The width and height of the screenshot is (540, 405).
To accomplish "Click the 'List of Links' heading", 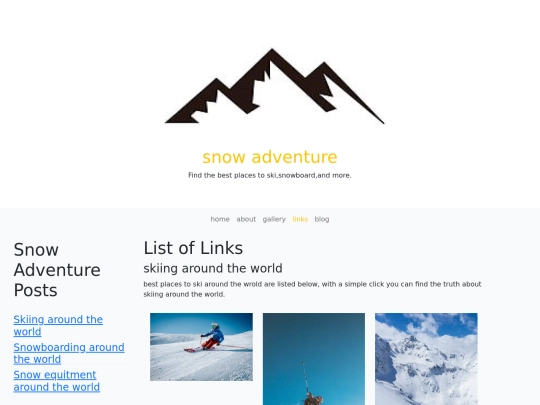I will (x=193, y=248).
